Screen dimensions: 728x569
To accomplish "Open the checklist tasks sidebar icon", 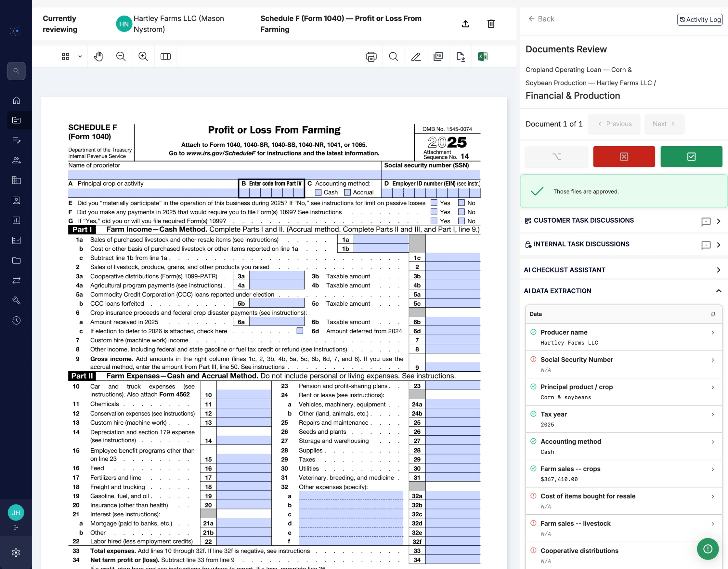I will tap(16, 240).
